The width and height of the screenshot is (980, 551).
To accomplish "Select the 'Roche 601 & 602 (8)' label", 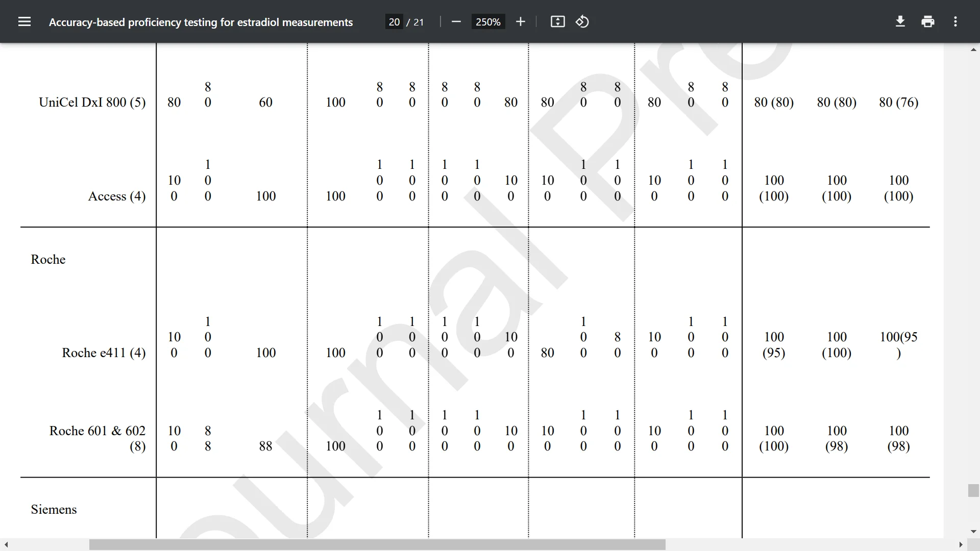I will click(97, 438).
